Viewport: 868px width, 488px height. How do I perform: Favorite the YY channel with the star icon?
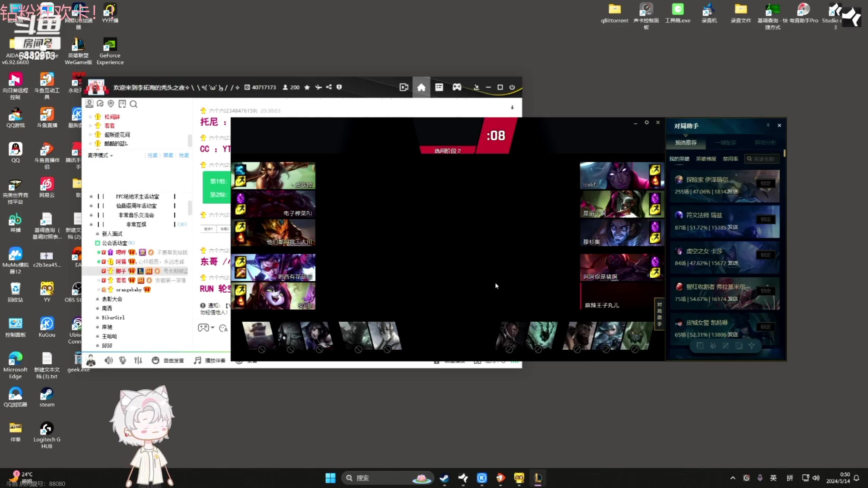(x=307, y=87)
